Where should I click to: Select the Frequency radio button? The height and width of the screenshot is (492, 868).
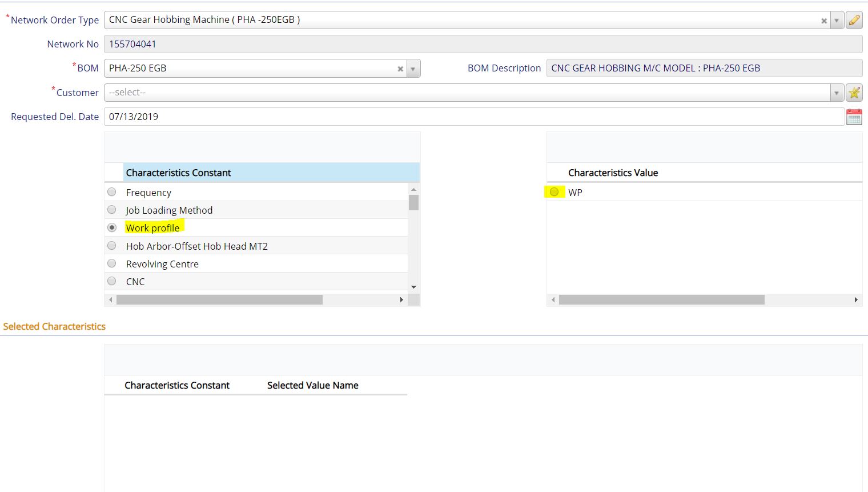pos(112,192)
